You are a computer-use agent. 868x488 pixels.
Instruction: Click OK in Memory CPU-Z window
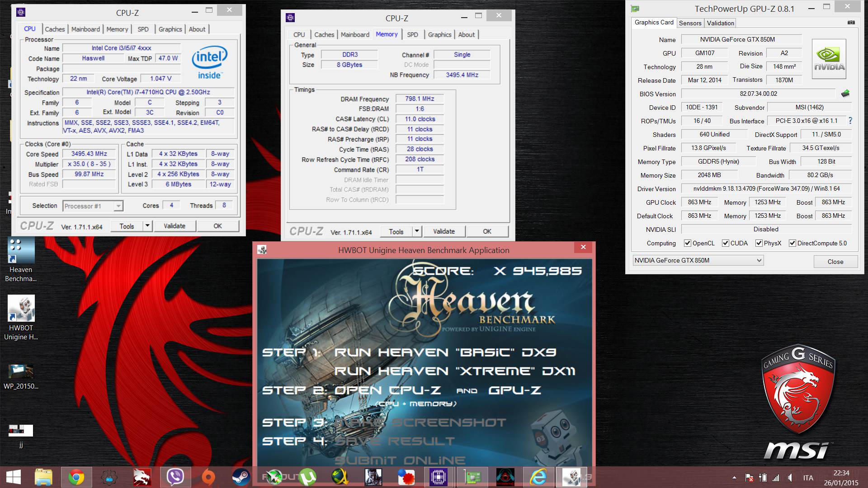[487, 231]
